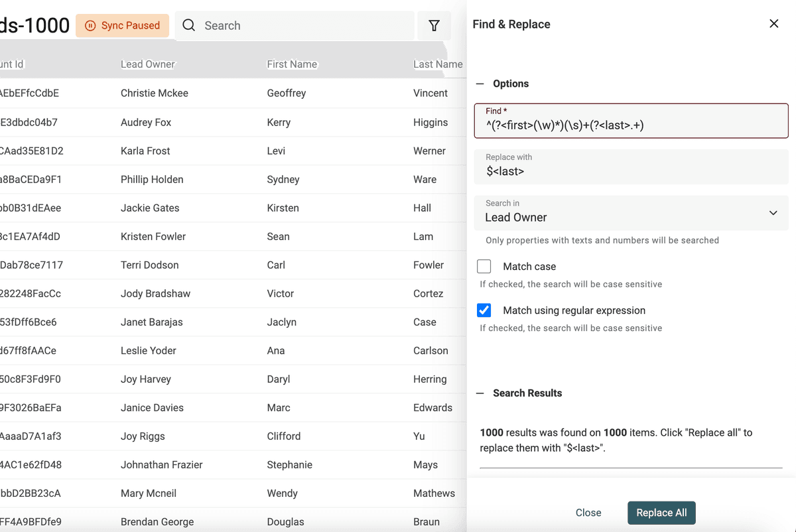Click first name Levi
The image size is (796, 532).
[x=276, y=151]
